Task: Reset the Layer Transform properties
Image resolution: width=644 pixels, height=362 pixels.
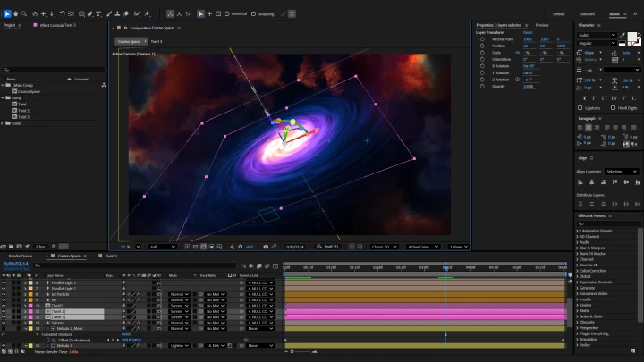Action: click(527, 32)
